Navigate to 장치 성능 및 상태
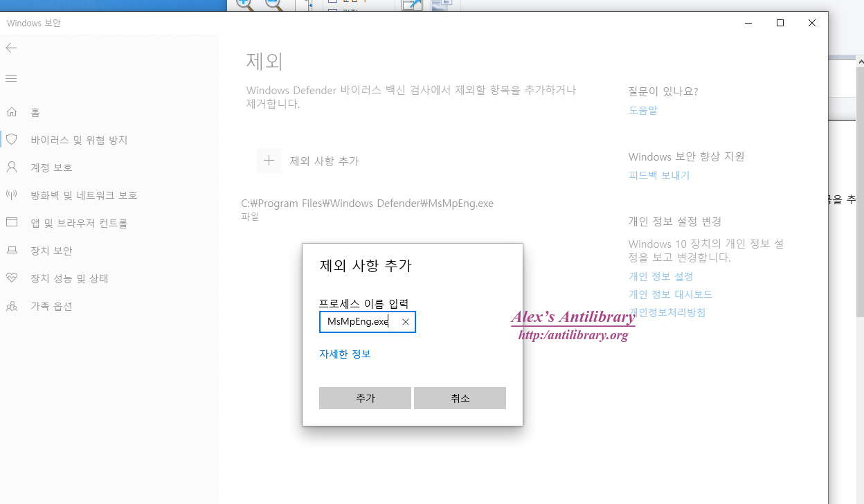 point(69,278)
